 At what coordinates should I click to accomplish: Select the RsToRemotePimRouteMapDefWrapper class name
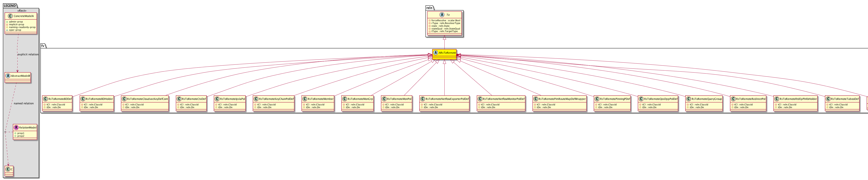click(x=562, y=99)
